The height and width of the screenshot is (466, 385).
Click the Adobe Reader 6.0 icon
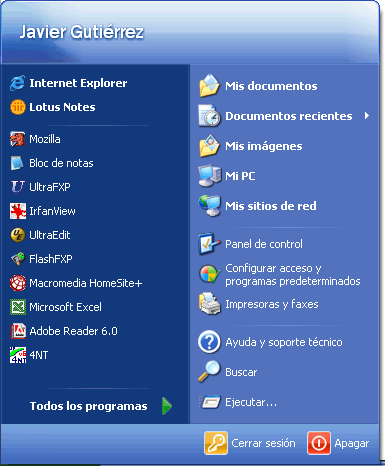coord(18,331)
